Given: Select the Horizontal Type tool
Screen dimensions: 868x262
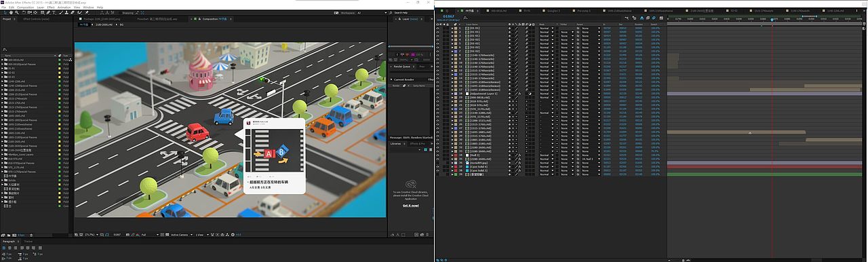Looking at the screenshot, I should 54,12.
